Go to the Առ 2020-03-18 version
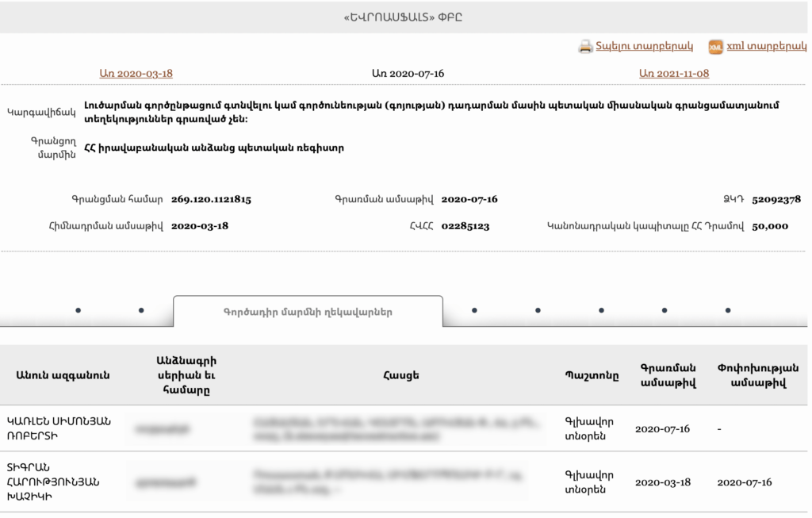This screenshot has height=518, width=812. pos(136,74)
